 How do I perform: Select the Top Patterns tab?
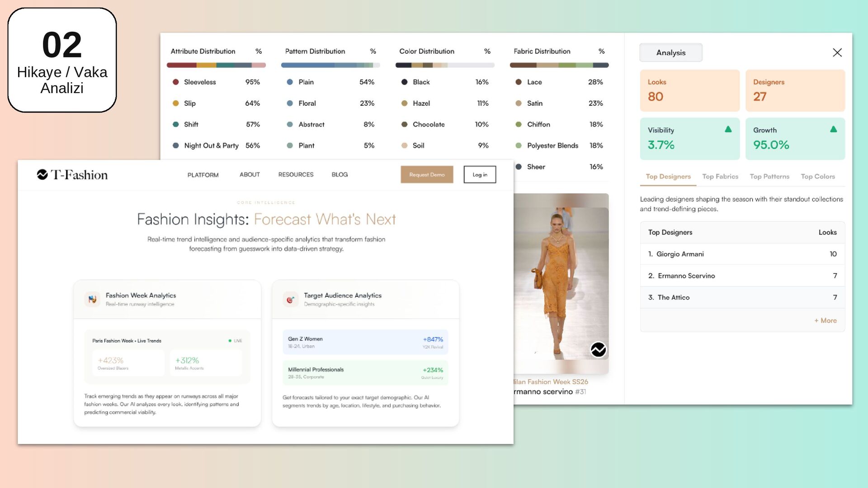pos(769,177)
